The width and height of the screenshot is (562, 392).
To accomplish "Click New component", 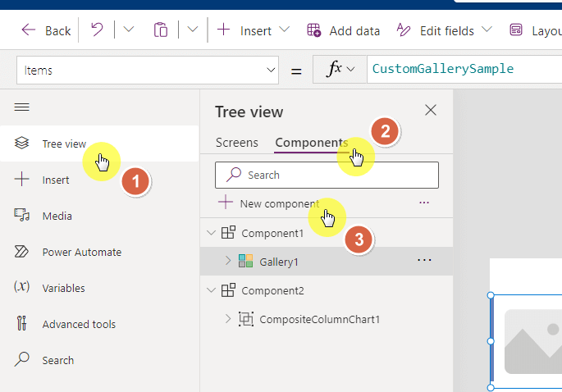I will coord(269,203).
